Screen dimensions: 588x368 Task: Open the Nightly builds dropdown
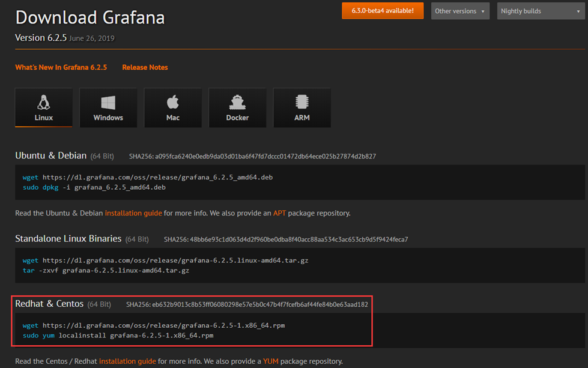(541, 11)
